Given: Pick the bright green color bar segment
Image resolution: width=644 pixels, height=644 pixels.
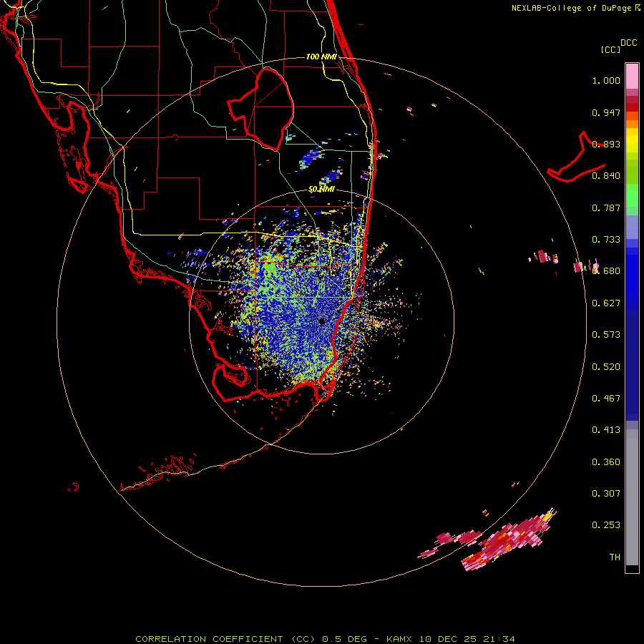Looking at the screenshot, I should click(x=632, y=195).
